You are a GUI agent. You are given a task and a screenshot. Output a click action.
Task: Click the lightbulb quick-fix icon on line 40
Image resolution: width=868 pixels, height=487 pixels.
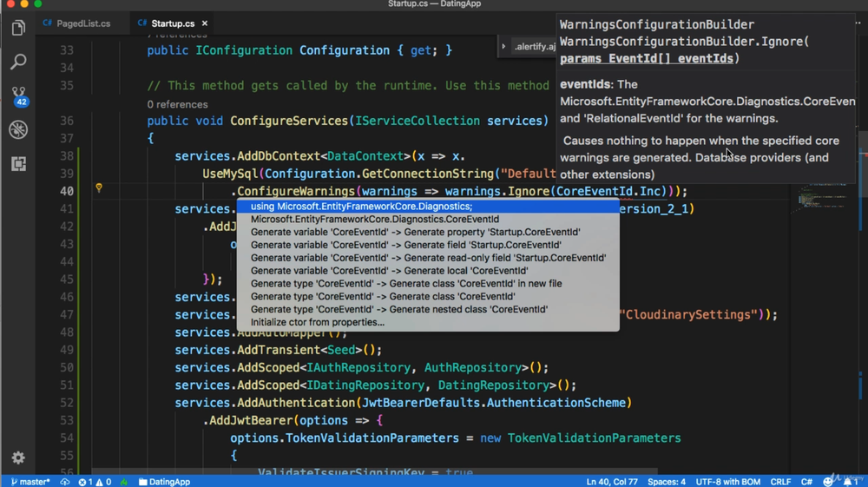click(99, 188)
